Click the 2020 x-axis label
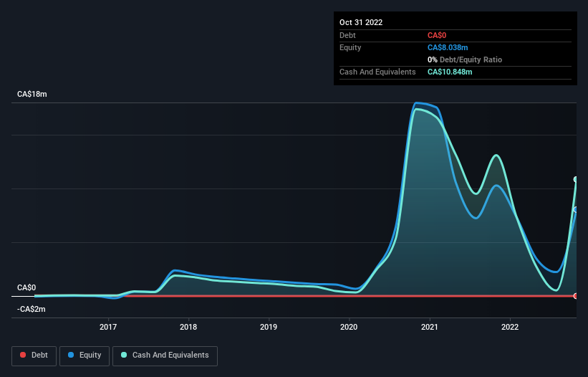 pyautogui.click(x=349, y=327)
